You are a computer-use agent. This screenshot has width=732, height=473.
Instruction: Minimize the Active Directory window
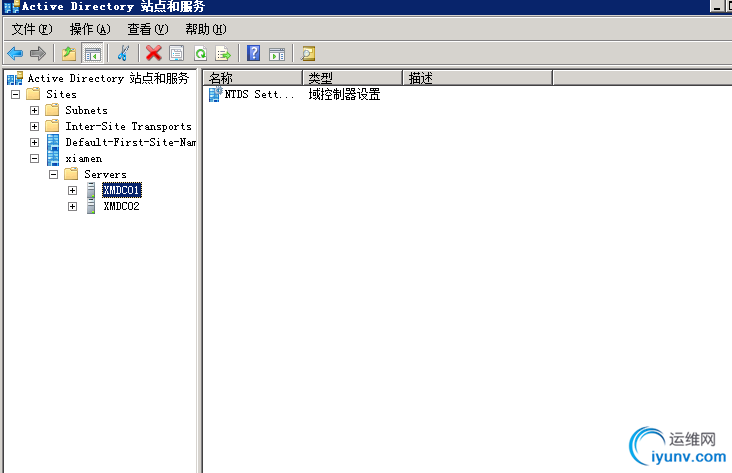(717, 6)
